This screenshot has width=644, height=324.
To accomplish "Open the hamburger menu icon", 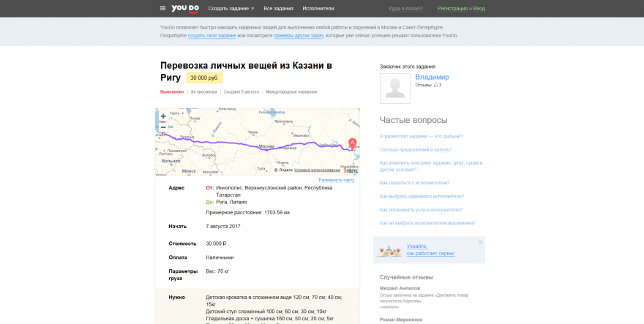I will click(162, 9).
